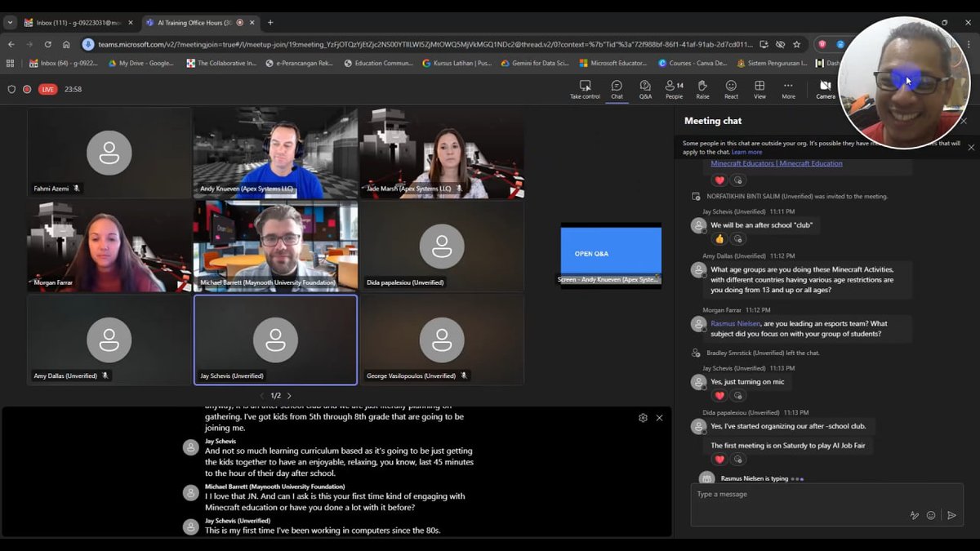The image size is (980, 551).
Task: Select Jade Marsh's video tile
Action: pos(442,153)
